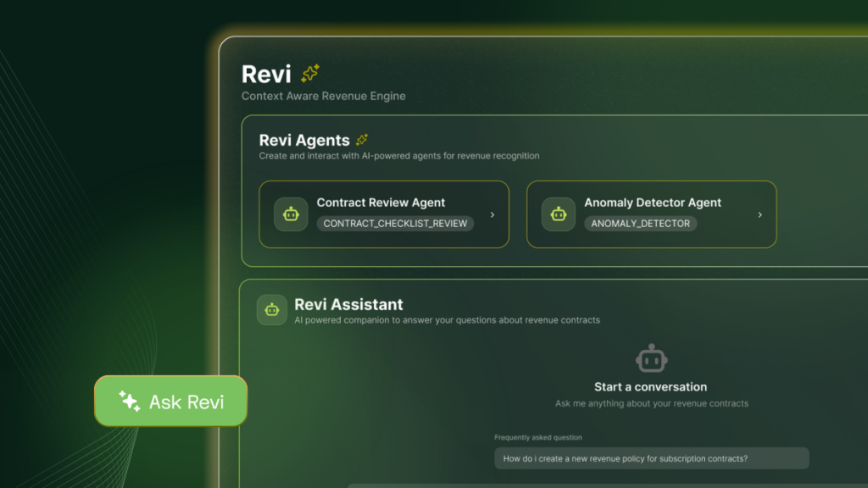Expand Contract Review Agent using its chevron

[x=492, y=215]
